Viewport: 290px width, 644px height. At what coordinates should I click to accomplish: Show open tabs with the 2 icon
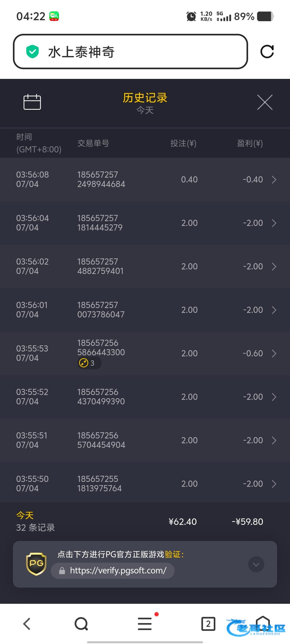click(208, 624)
